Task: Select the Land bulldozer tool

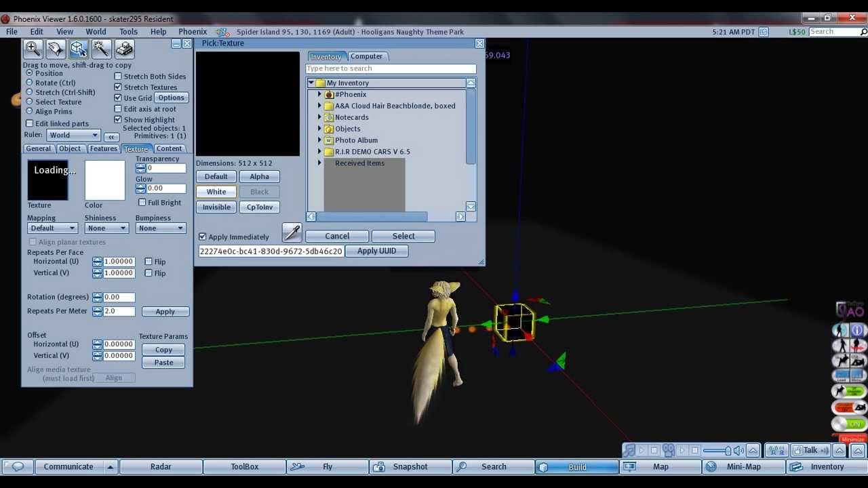Action: click(124, 48)
